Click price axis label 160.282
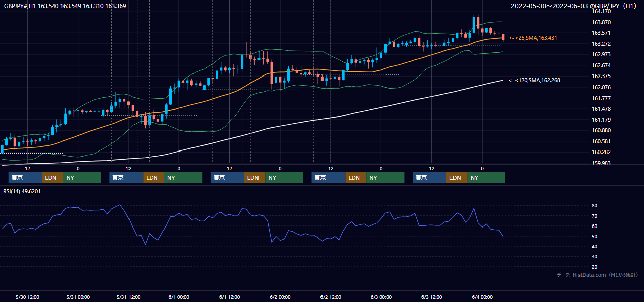Image resolution: width=644 pixels, height=302 pixels. coord(602,152)
